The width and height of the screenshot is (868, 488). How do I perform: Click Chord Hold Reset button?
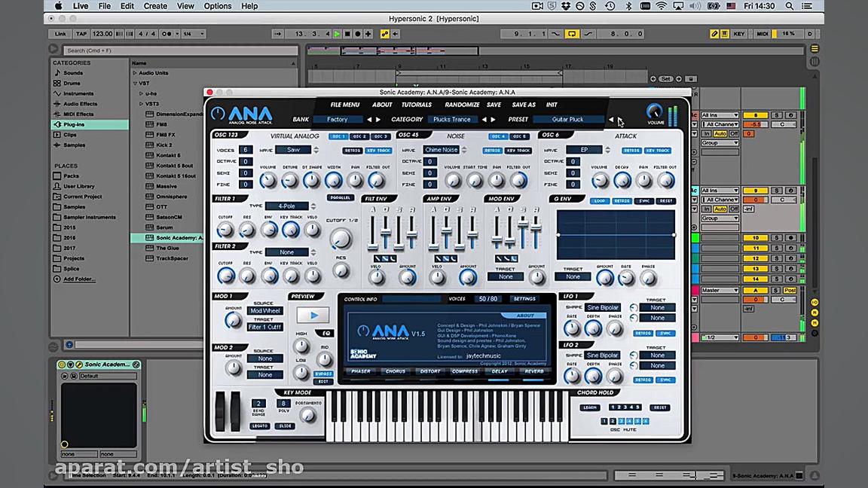(660, 407)
